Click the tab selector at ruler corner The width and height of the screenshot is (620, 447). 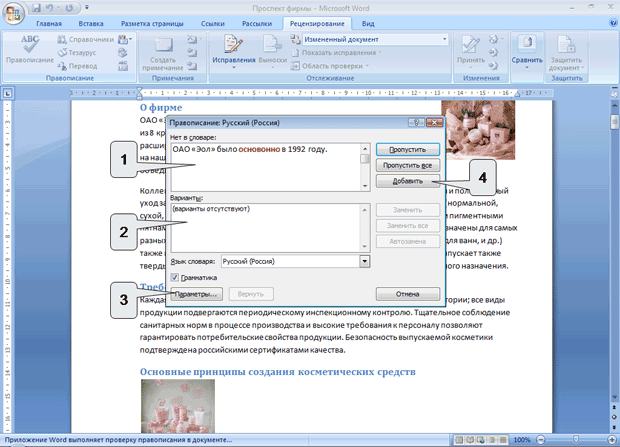(x=8, y=94)
